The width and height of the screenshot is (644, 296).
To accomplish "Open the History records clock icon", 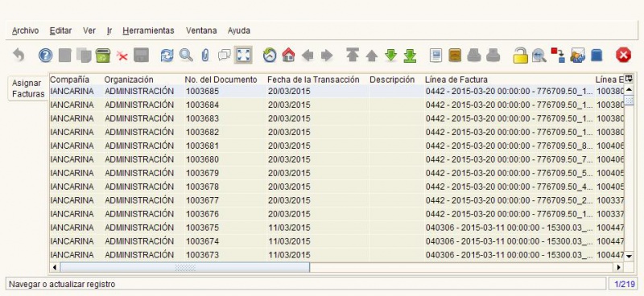I will tap(270, 55).
